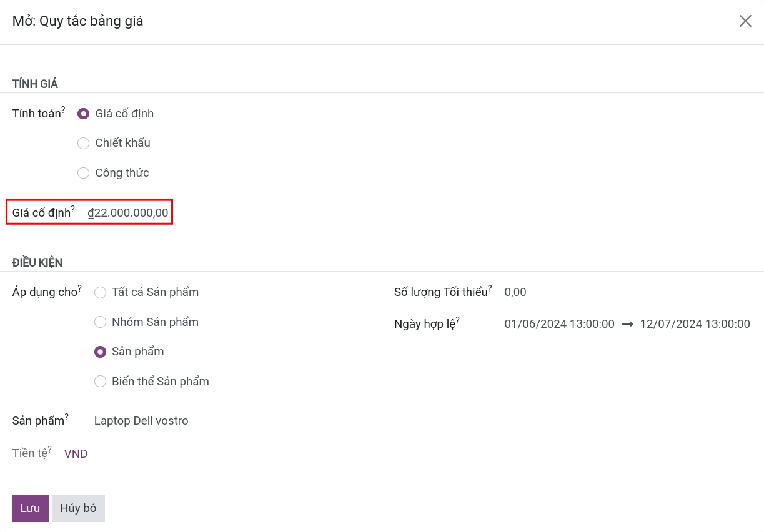764x532 pixels.
Task: Choose Nhóm Sản phẩm radio option
Action: coord(100,322)
